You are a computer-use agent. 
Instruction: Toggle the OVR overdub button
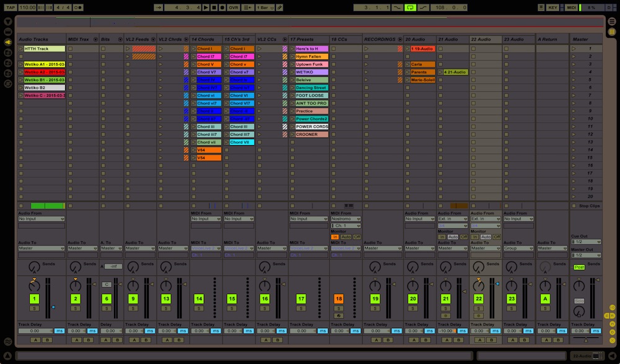click(233, 7)
